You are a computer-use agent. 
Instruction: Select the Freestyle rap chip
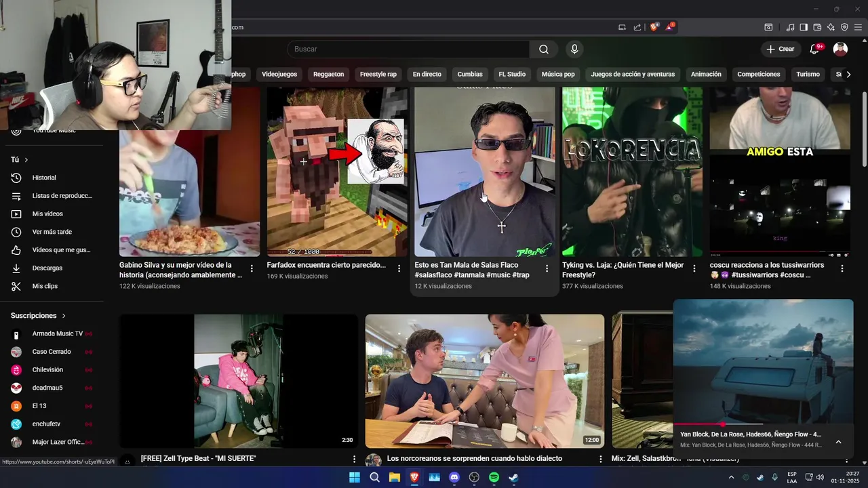click(378, 74)
